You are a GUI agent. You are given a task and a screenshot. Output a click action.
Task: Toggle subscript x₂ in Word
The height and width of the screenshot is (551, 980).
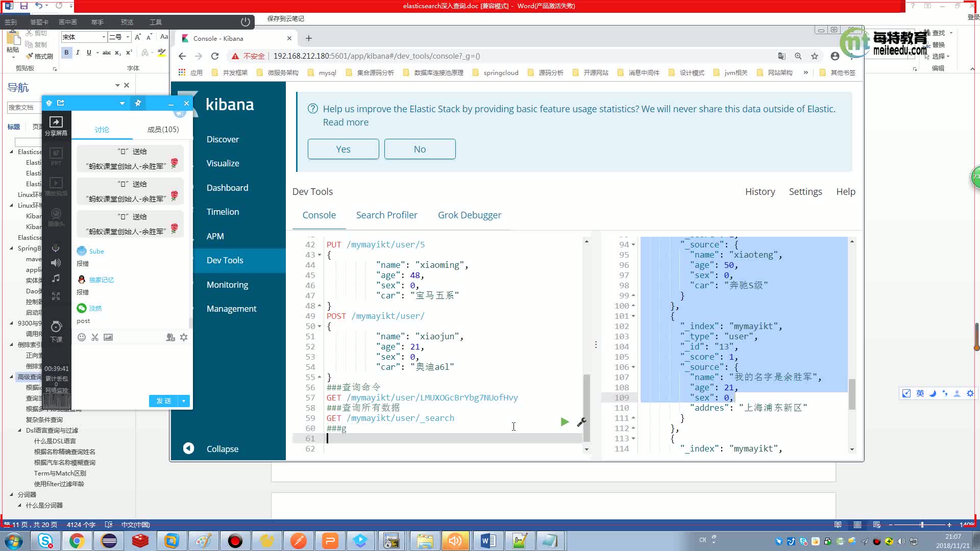pyautogui.click(x=118, y=53)
